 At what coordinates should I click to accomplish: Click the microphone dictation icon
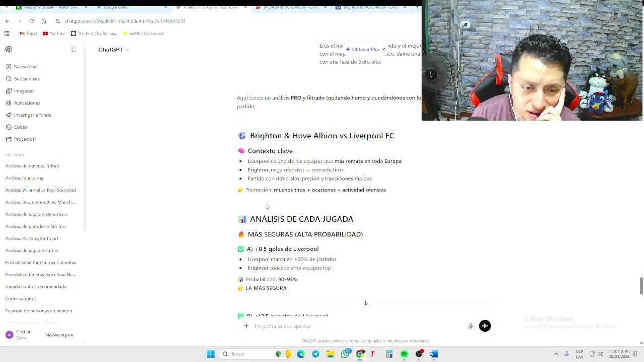[x=471, y=326]
